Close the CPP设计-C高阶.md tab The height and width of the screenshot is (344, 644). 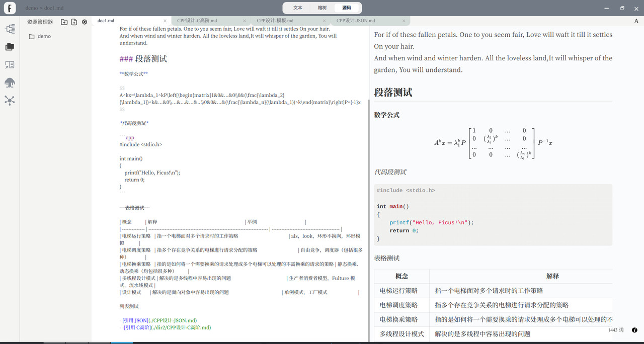coord(245,21)
